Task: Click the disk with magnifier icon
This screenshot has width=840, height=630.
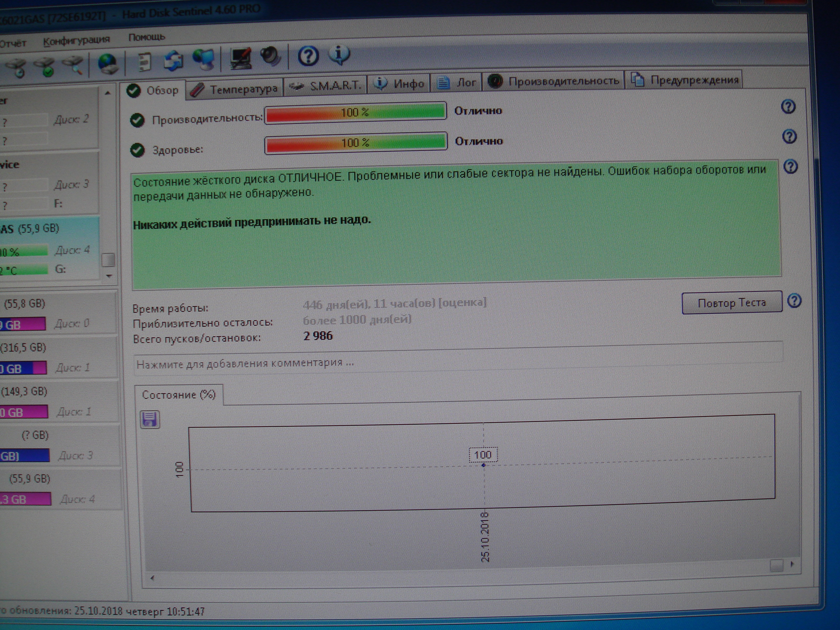Action: (x=73, y=65)
